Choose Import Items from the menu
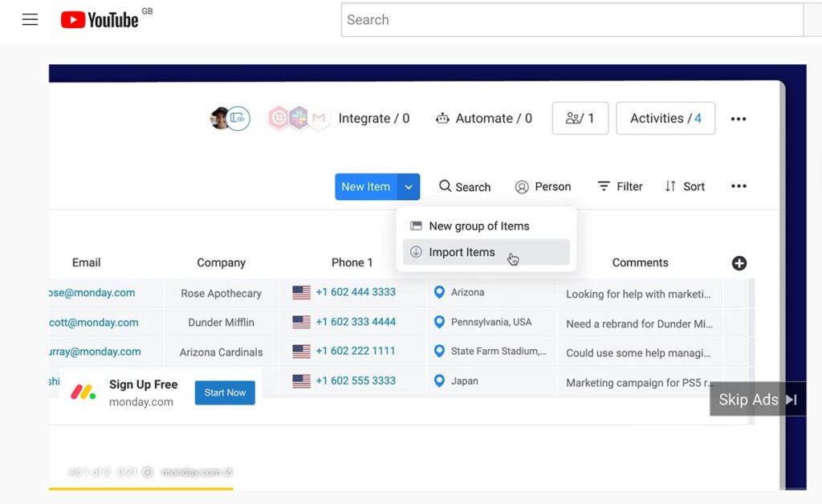 (x=486, y=252)
